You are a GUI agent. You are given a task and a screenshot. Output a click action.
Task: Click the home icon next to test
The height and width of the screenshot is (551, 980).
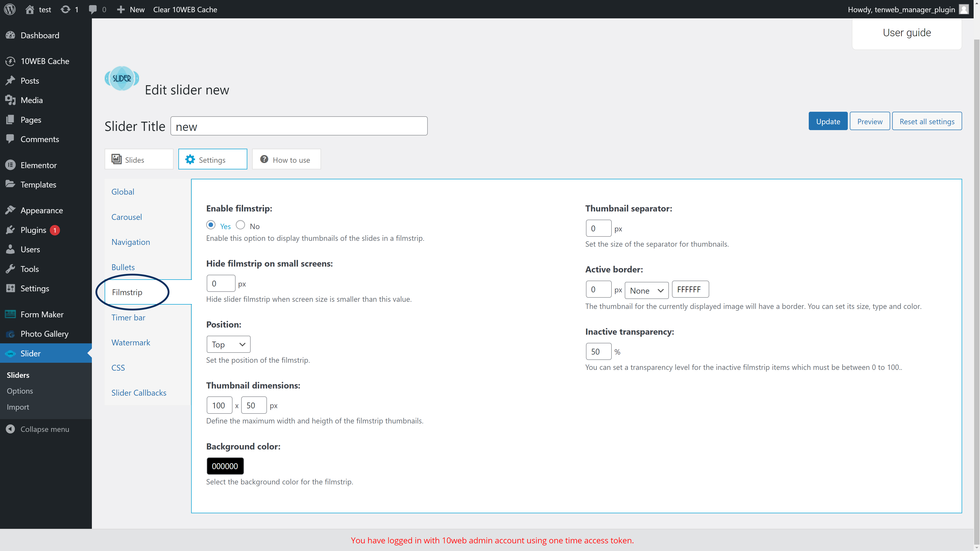coord(30,9)
